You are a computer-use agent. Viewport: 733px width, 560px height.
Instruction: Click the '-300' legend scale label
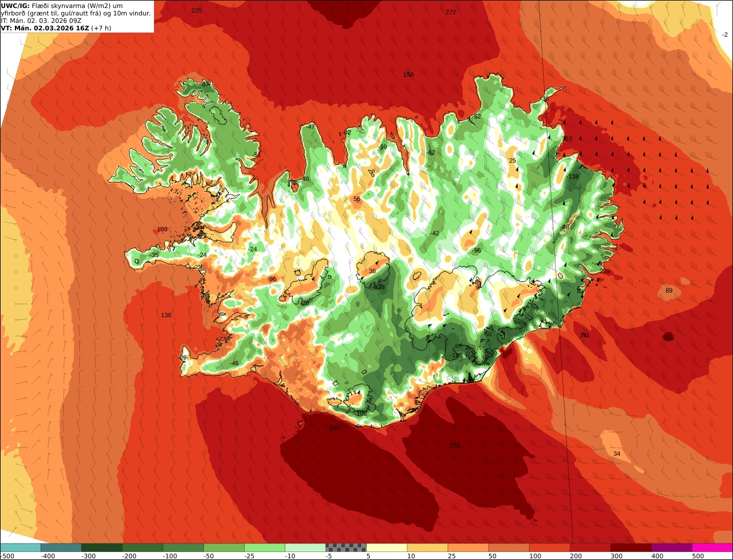tap(88, 556)
